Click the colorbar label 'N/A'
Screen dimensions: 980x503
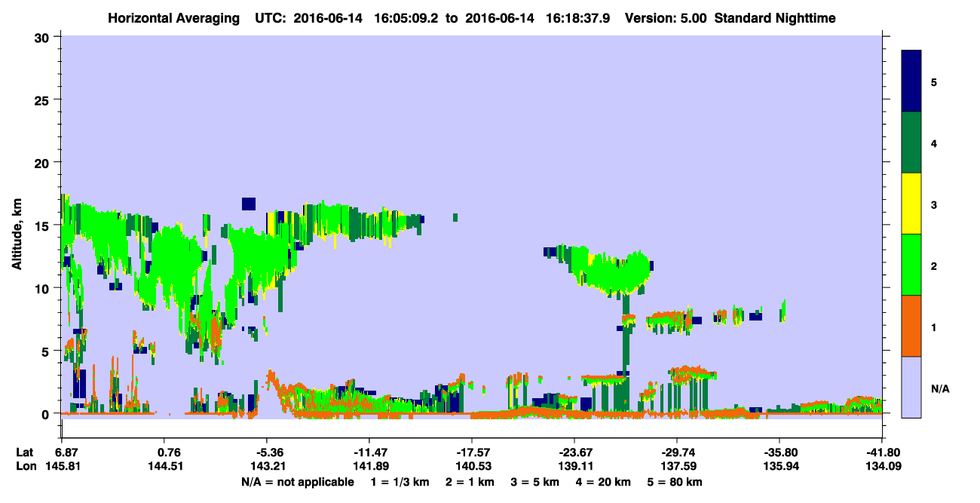939,388
